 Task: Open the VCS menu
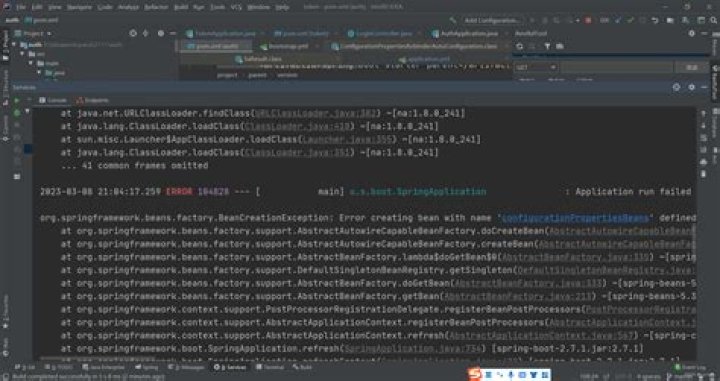click(x=236, y=7)
